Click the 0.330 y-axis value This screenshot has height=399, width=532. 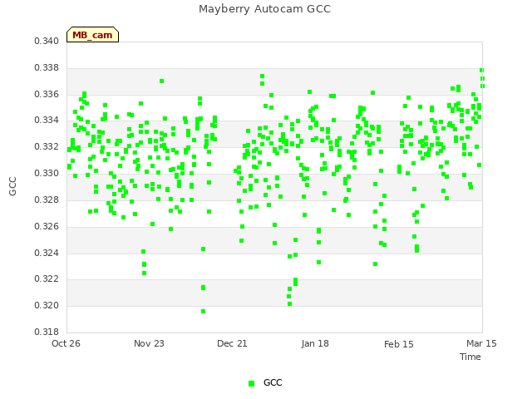(x=47, y=174)
